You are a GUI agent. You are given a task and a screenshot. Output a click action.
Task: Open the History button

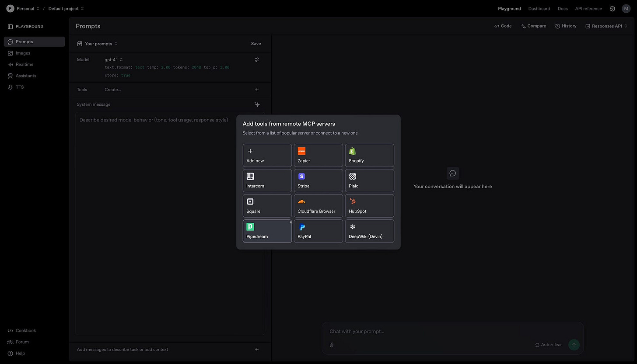(566, 26)
